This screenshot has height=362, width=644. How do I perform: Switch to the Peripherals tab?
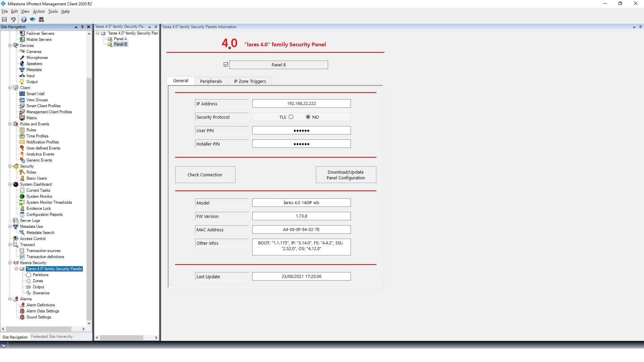(x=211, y=81)
